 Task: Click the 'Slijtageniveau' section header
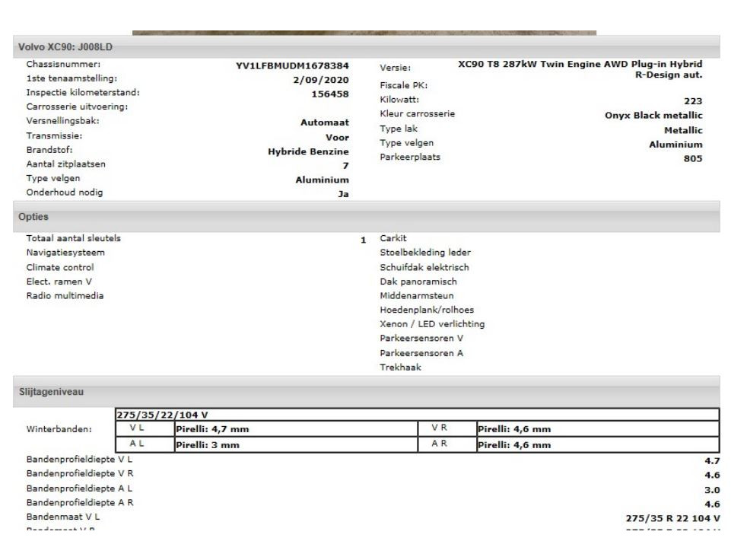(x=367, y=392)
